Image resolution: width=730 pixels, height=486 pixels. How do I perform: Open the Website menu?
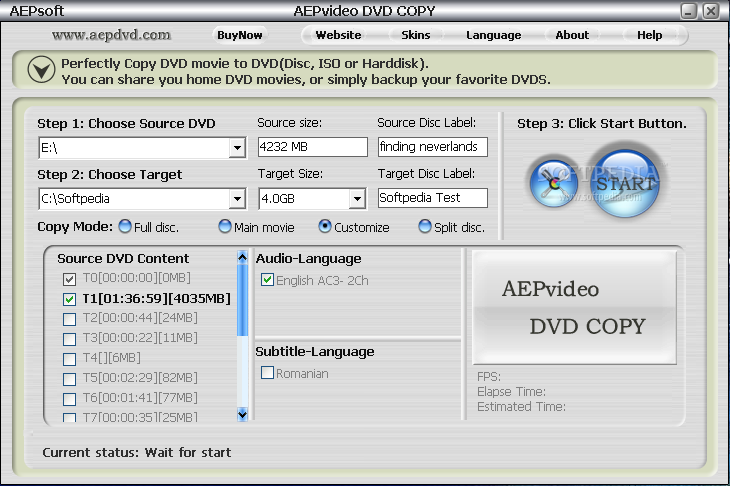(x=338, y=35)
